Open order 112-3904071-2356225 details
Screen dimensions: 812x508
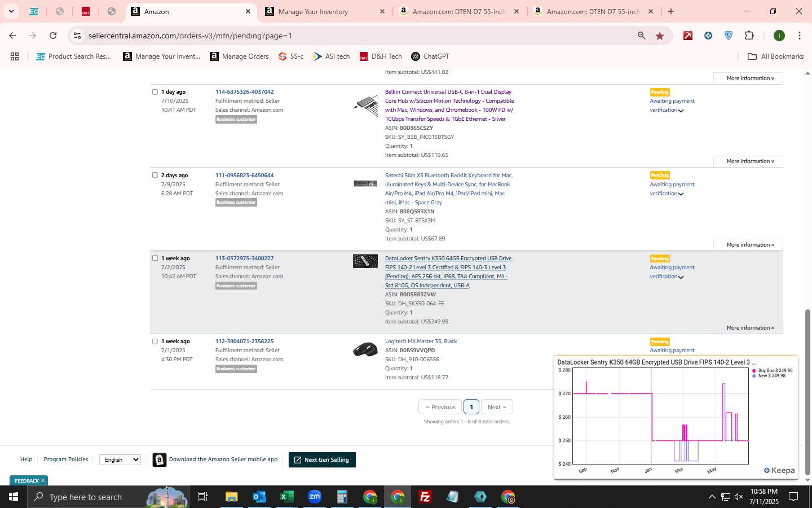point(244,341)
